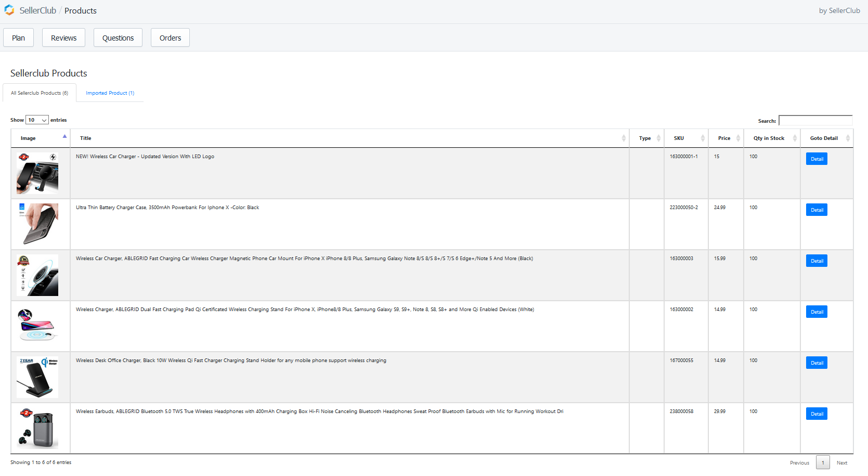Open the Reviews page
This screenshot has width=868, height=476.
pyautogui.click(x=63, y=37)
